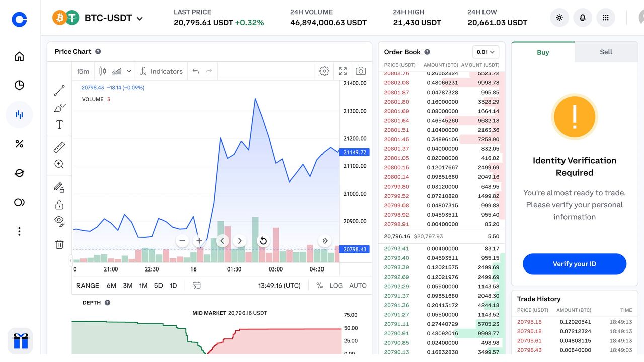Open the notifications bell
This screenshot has width=644, height=362.
click(583, 18)
